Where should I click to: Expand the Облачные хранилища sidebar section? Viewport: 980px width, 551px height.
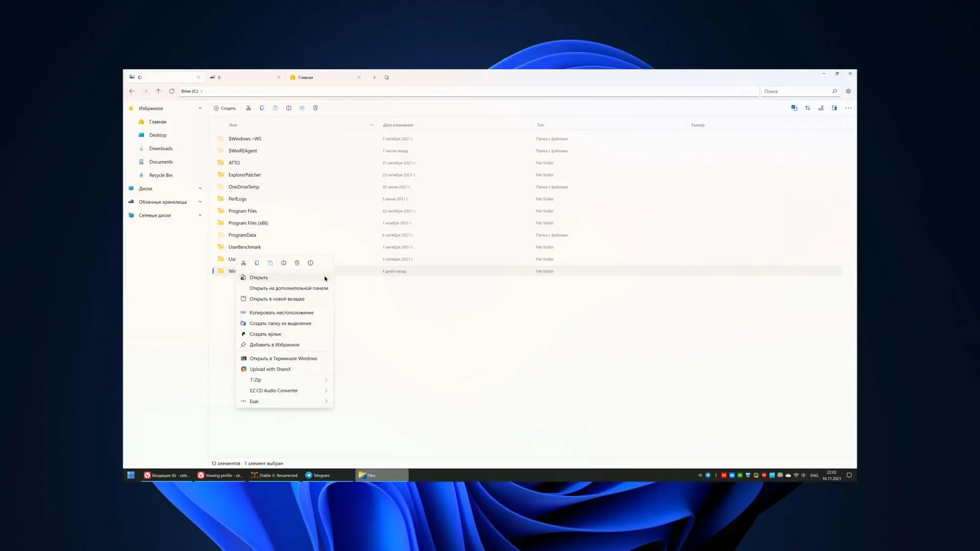coord(200,202)
